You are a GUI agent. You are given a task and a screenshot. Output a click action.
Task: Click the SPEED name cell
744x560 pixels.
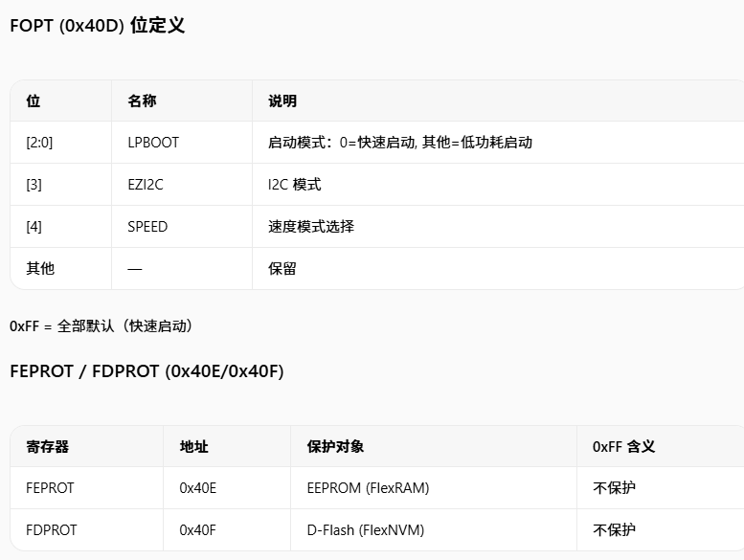(x=147, y=227)
